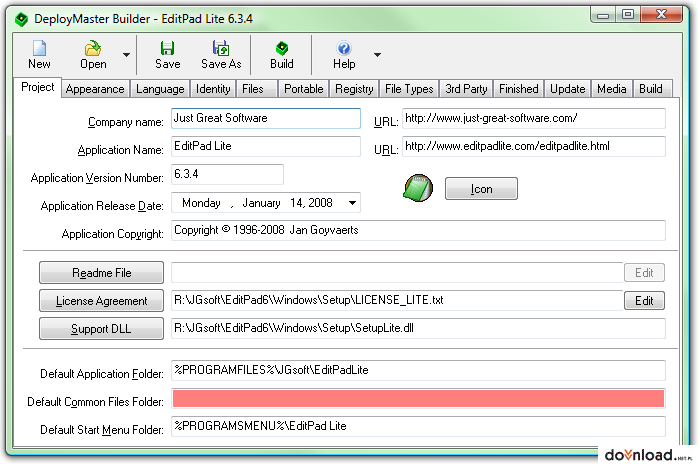Click the Application Copyright field

coord(418,230)
